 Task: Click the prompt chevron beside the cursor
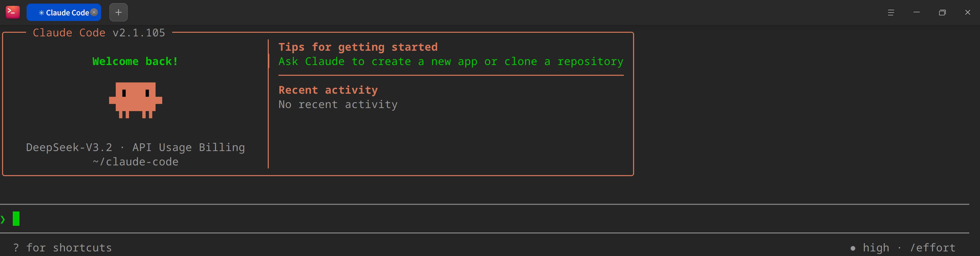(x=3, y=219)
